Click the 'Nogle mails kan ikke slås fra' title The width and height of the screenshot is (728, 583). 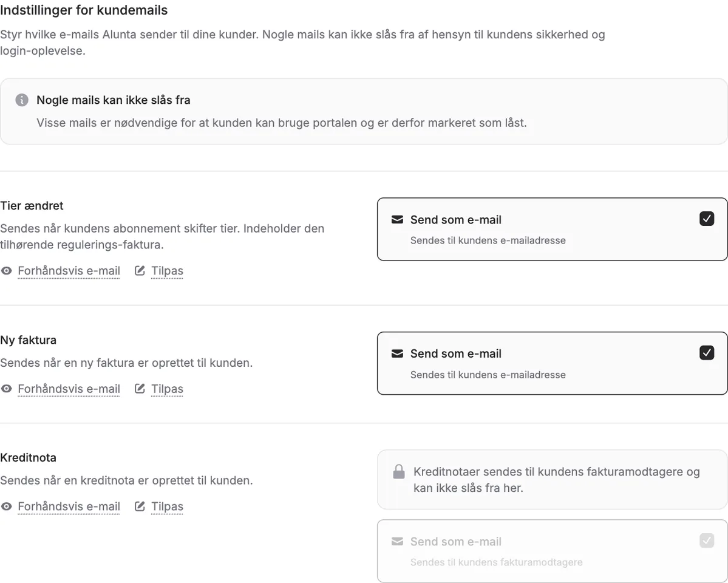[114, 100]
